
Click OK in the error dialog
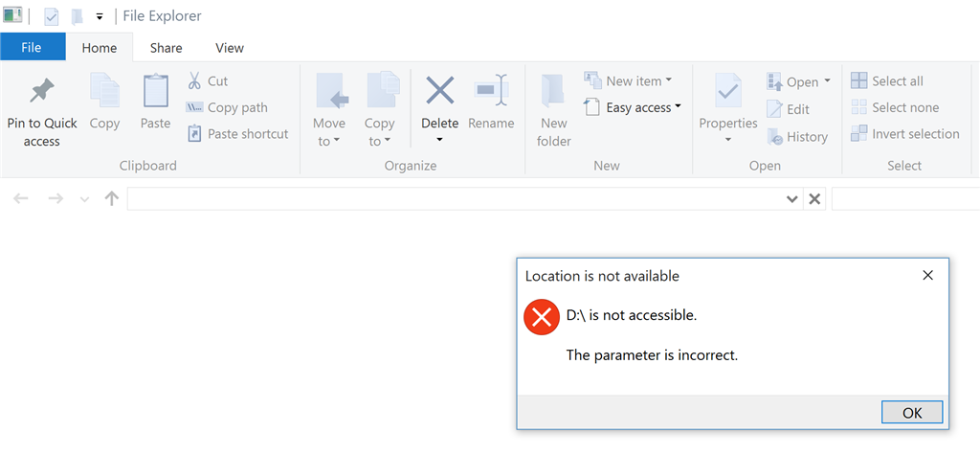912,413
